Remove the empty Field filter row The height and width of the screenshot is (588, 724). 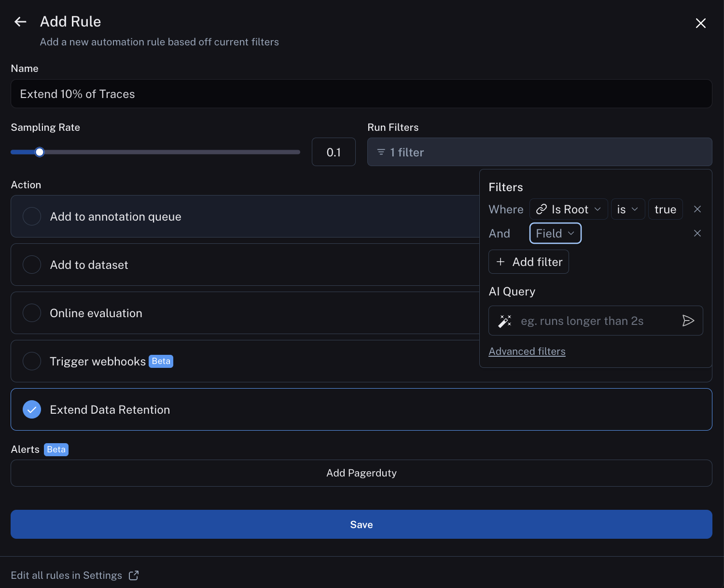(x=697, y=233)
